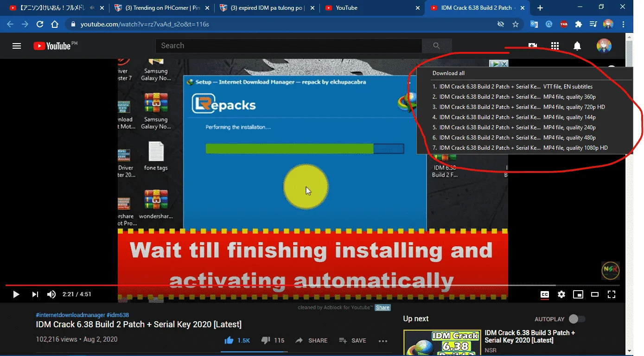This screenshot has height=356, width=644.
Task: Like the video with thumbs up
Action: click(x=229, y=340)
